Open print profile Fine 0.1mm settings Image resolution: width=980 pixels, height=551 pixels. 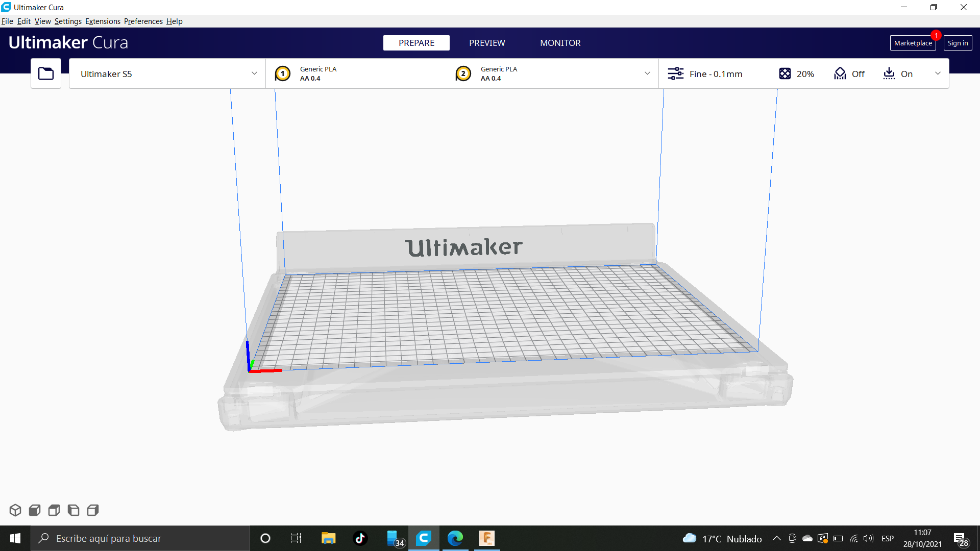pyautogui.click(x=705, y=74)
